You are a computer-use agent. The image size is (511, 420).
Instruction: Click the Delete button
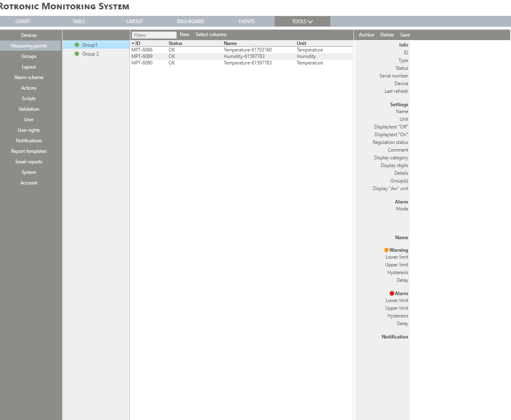pos(387,35)
